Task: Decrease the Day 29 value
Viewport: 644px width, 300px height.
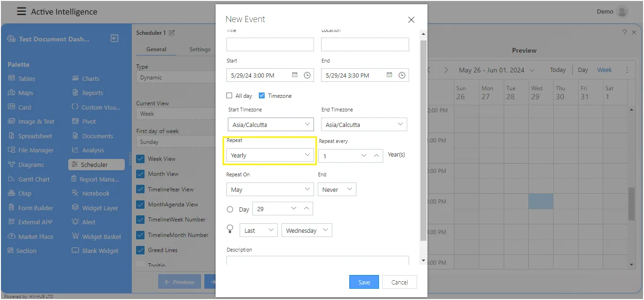Action: [x=294, y=209]
